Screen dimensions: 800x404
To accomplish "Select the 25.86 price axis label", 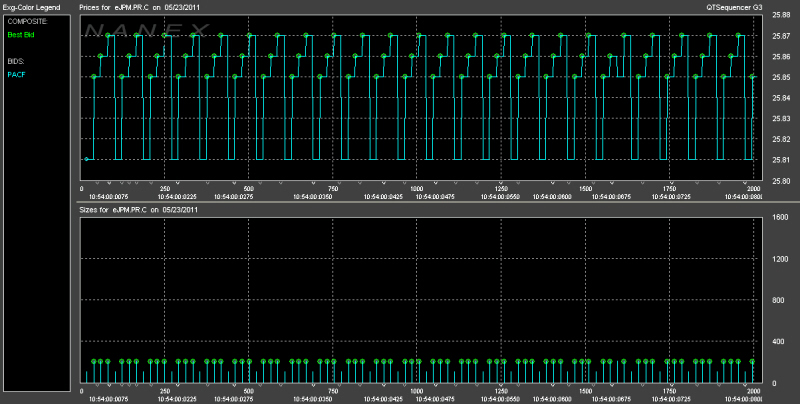I will (781, 57).
